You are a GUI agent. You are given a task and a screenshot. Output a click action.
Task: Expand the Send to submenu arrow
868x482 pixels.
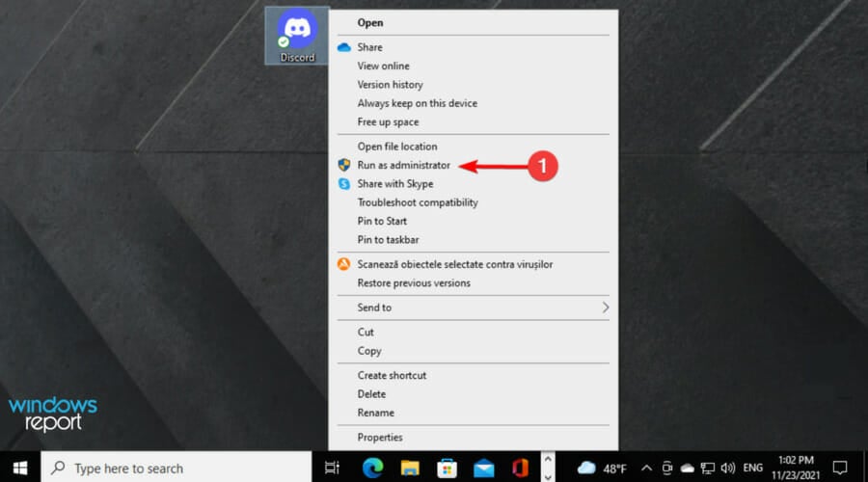tap(605, 308)
